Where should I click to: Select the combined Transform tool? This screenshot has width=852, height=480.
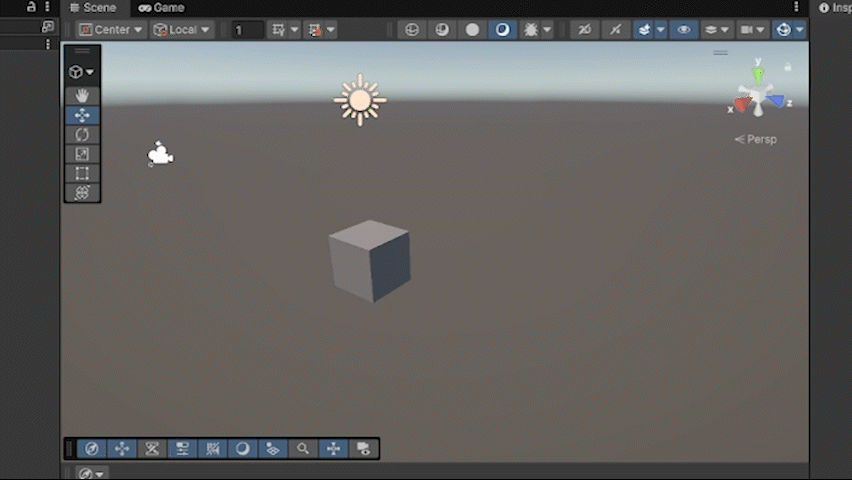pyautogui.click(x=82, y=192)
